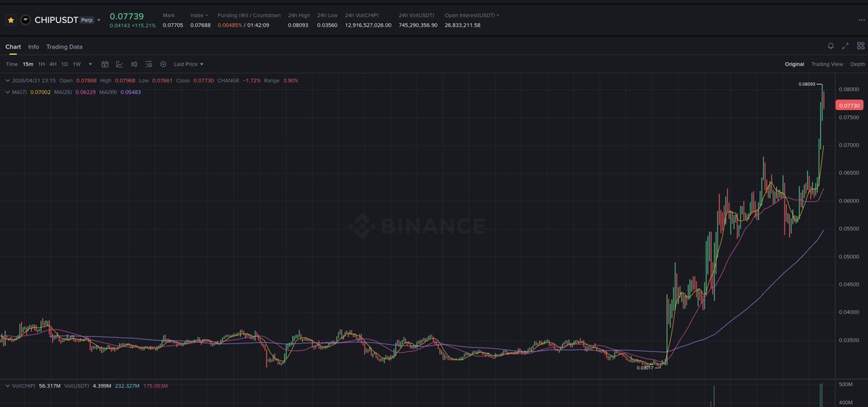Open the Index price dropdown arrow
The height and width of the screenshot is (407, 868).
pyautogui.click(x=207, y=15)
